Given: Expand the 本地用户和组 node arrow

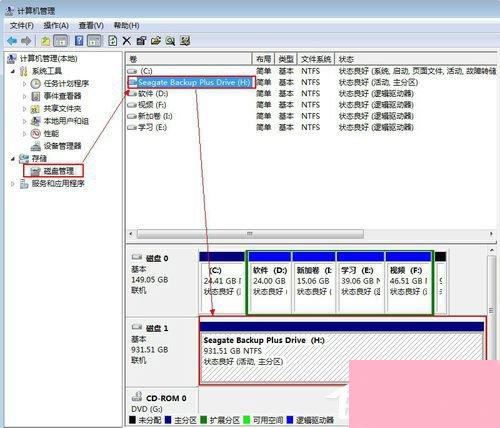Looking at the screenshot, I should 24,121.
